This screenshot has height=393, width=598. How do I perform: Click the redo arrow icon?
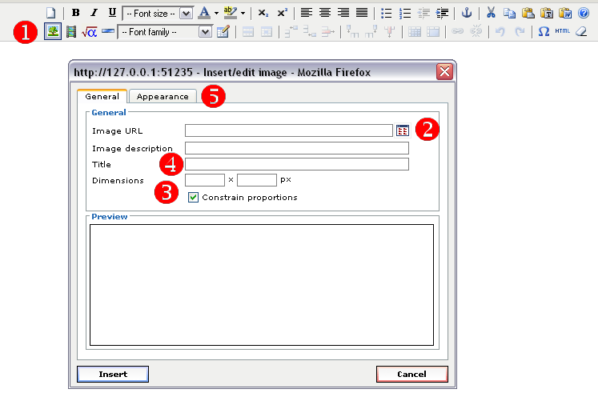pos(519,32)
